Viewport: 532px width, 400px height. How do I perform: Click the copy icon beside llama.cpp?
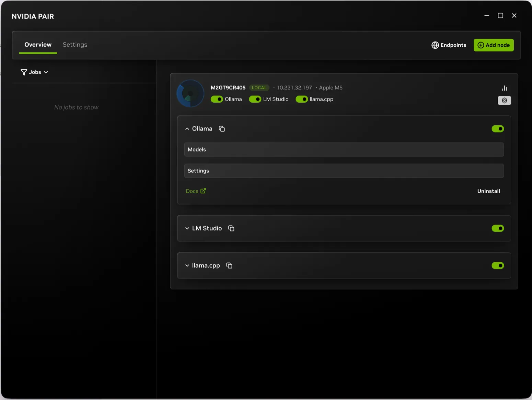tap(229, 265)
